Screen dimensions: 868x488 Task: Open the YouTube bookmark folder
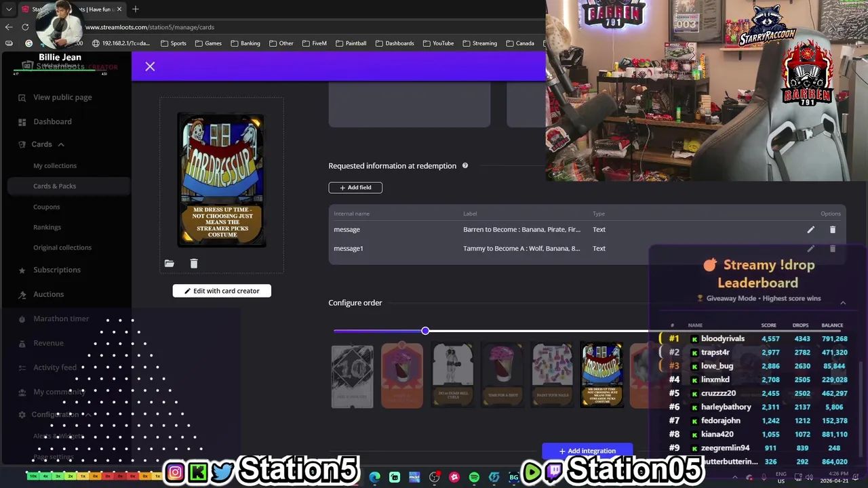[x=438, y=43]
